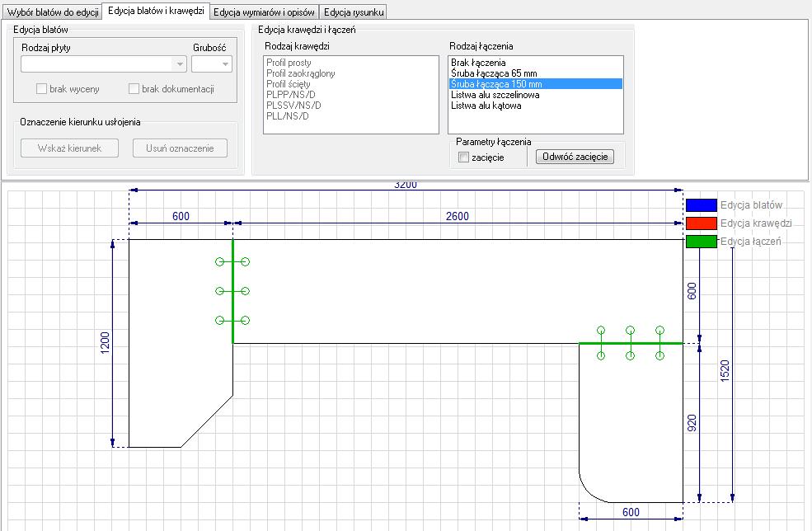
Task: Toggle the 'brak wyceny' checkbox
Action: tap(41, 88)
